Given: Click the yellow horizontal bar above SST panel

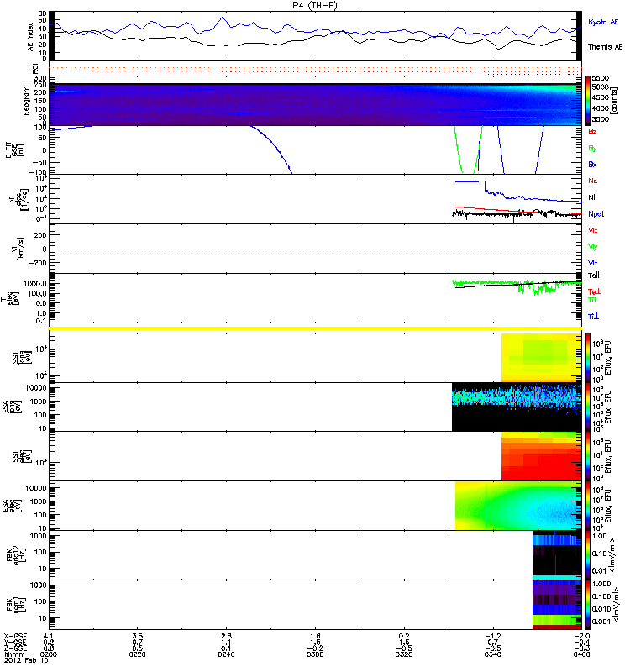Looking at the screenshot, I should [x=315, y=328].
